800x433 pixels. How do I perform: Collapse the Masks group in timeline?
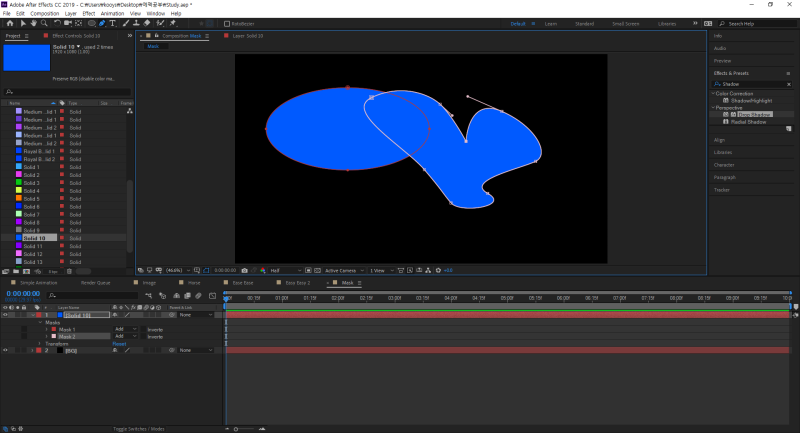40,322
